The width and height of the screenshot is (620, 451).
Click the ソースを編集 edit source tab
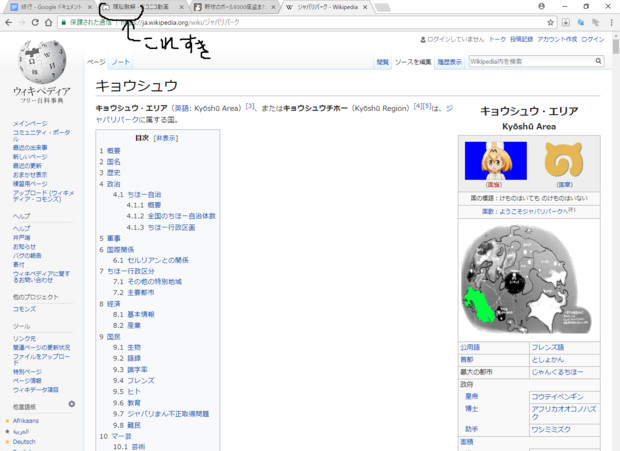tap(413, 62)
